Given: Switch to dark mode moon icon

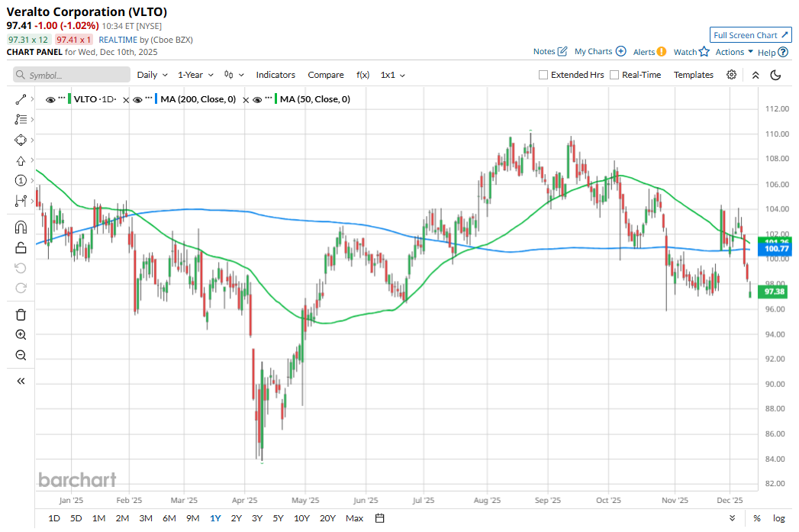Looking at the screenshot, I should coord(775,75).
